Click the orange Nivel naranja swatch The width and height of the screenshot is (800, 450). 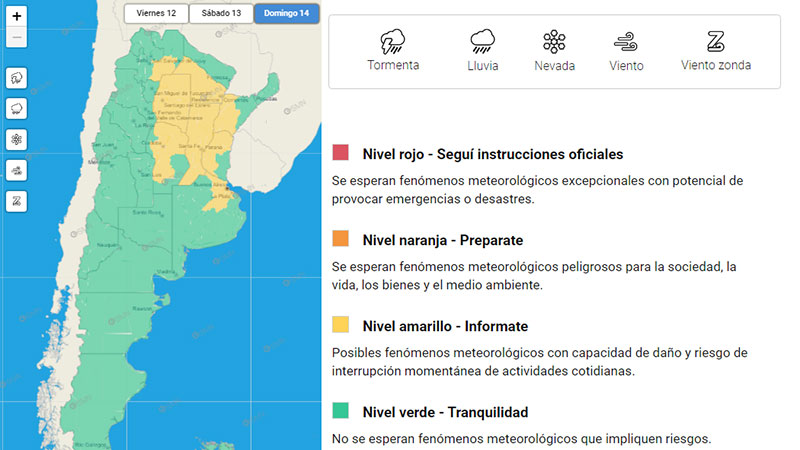coord(340,240)
